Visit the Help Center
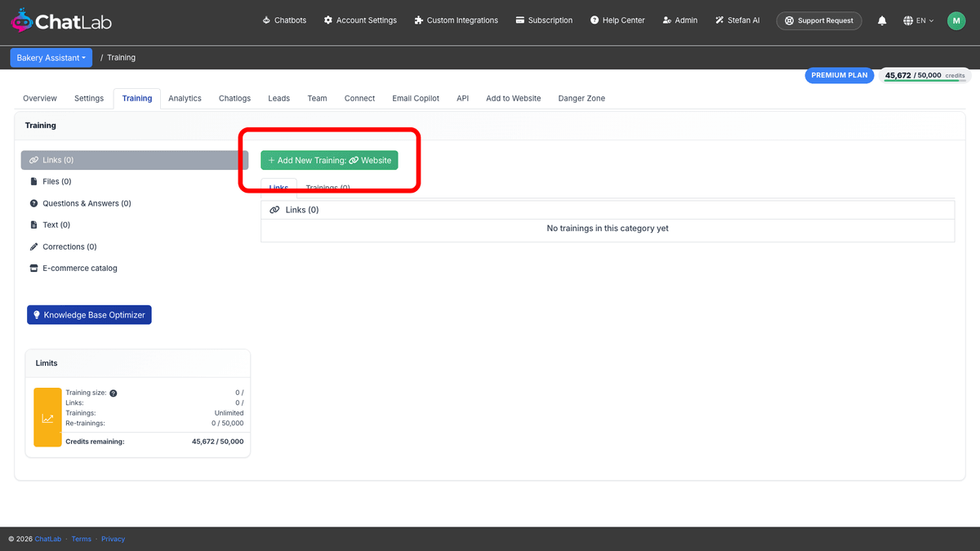Viewport: 980px width, 551px height. point(617,20)
